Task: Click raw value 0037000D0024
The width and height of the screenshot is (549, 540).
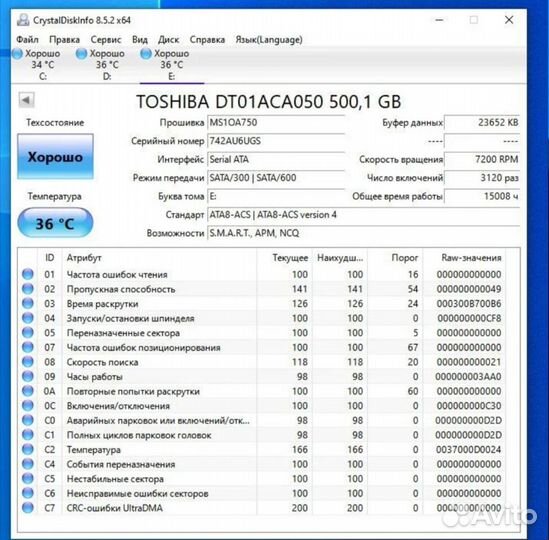Action: 468,450
